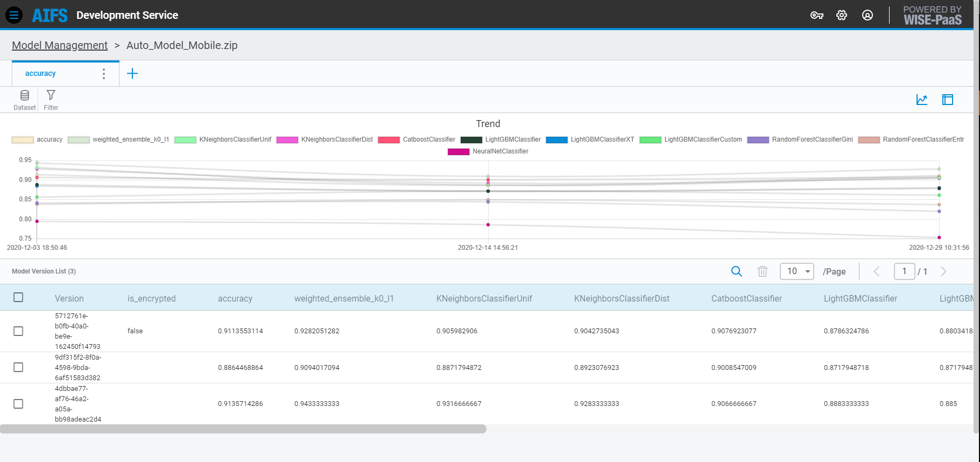The height and width of the screenshot is (462, 980).
Task: Toggle NeuralNetClassifier legend entry
Action: click(488, 151)
